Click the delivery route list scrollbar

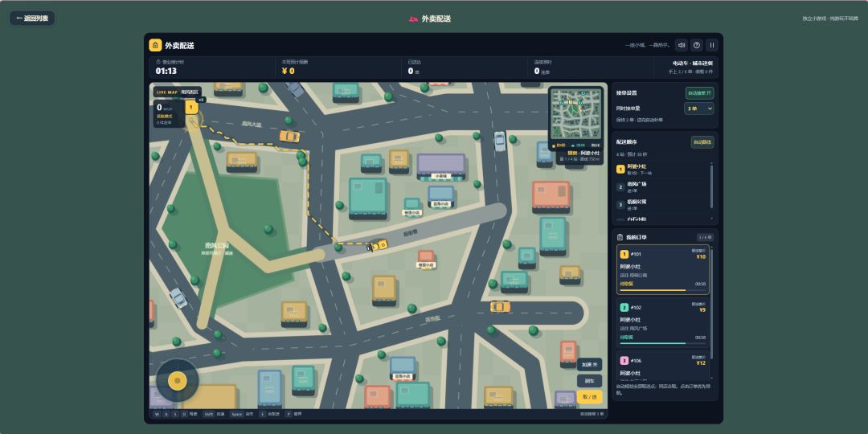712,186
